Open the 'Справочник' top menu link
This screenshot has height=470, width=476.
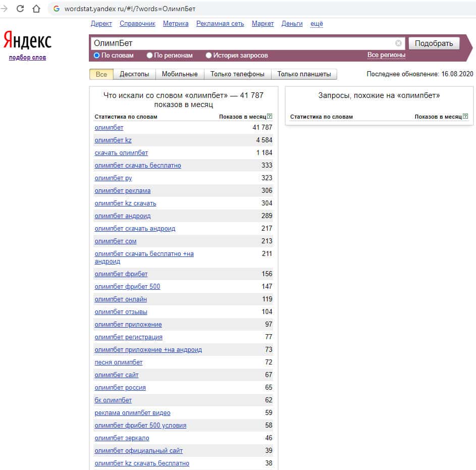(x=137, y=24)
